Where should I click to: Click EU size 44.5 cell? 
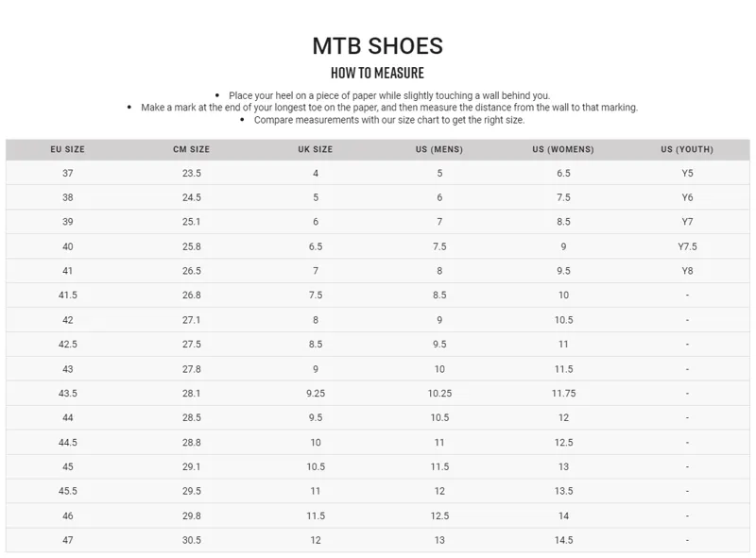pos(68,443)
